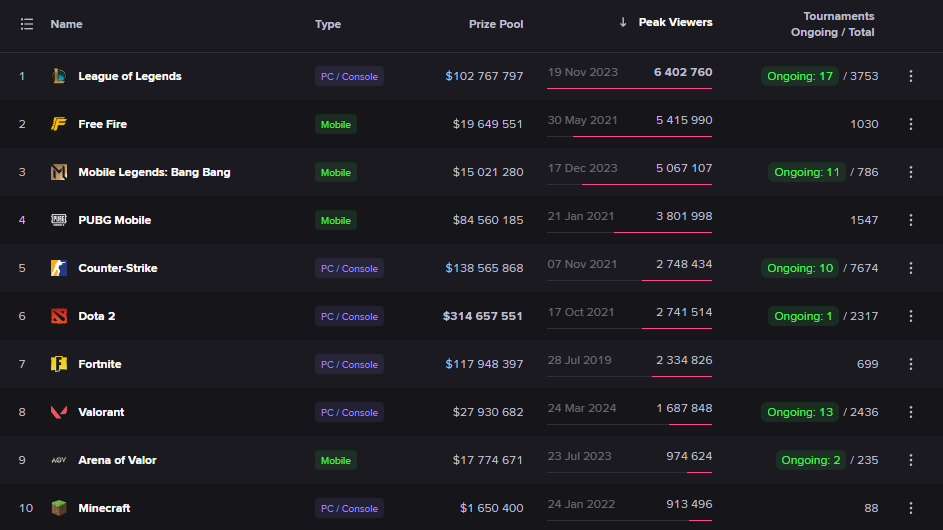Sort by Tournaments Ongoing / Total header
This screenshot has height=530, width=943.
click(832, 24)
